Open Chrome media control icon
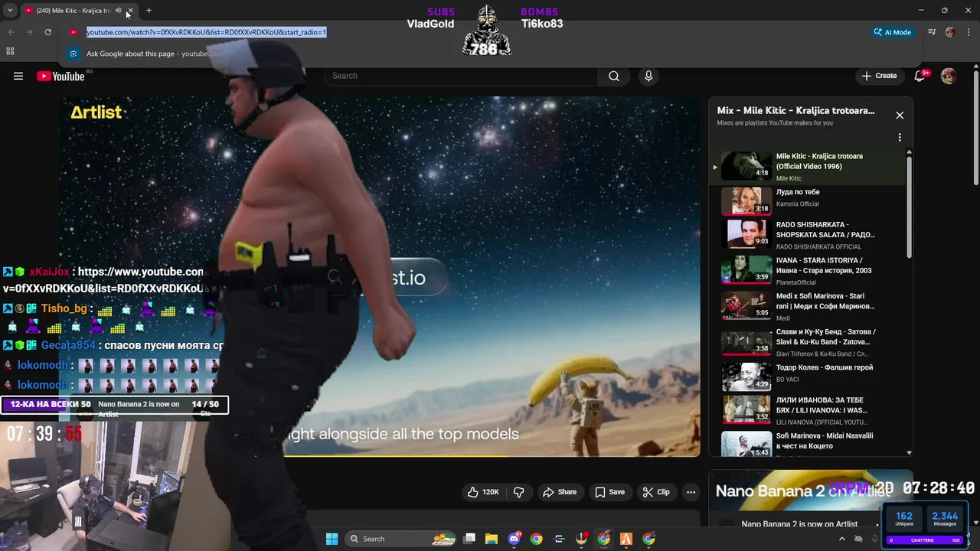The height and width of the screenshot is (551, 980). 932,32
